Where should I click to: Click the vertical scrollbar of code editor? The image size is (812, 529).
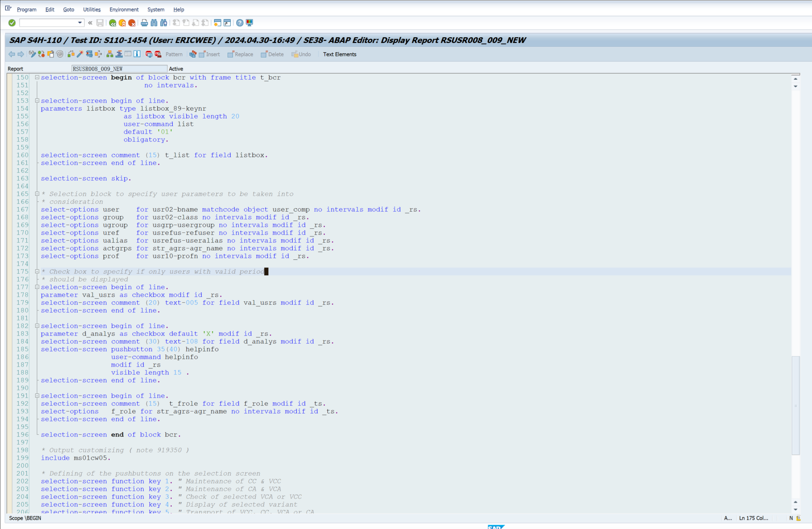tap(795, 404)
